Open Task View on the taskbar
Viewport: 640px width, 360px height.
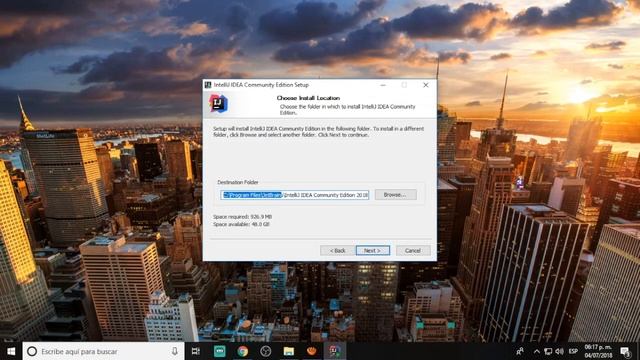(x=196, y=351)
